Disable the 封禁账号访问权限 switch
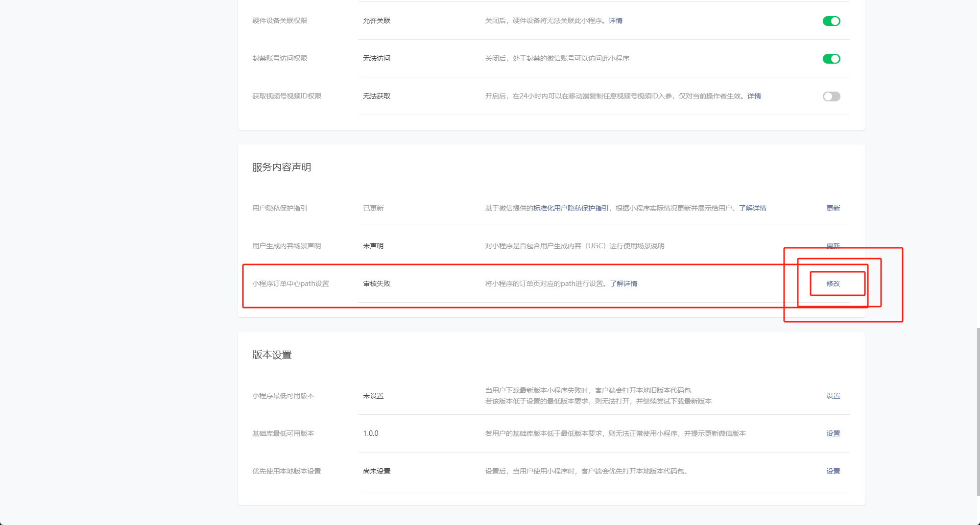This screenshot has width=980, height=525. (x=831, y=59)
